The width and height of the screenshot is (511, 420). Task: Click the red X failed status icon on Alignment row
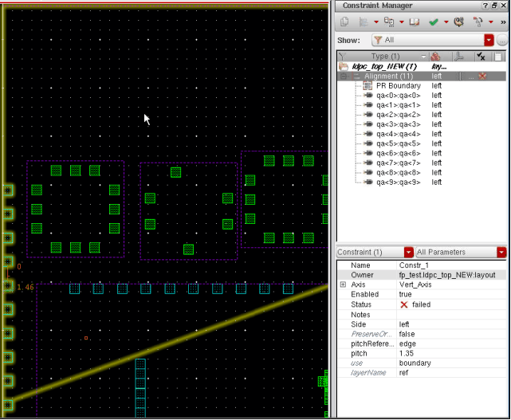[x=482, y=77]
